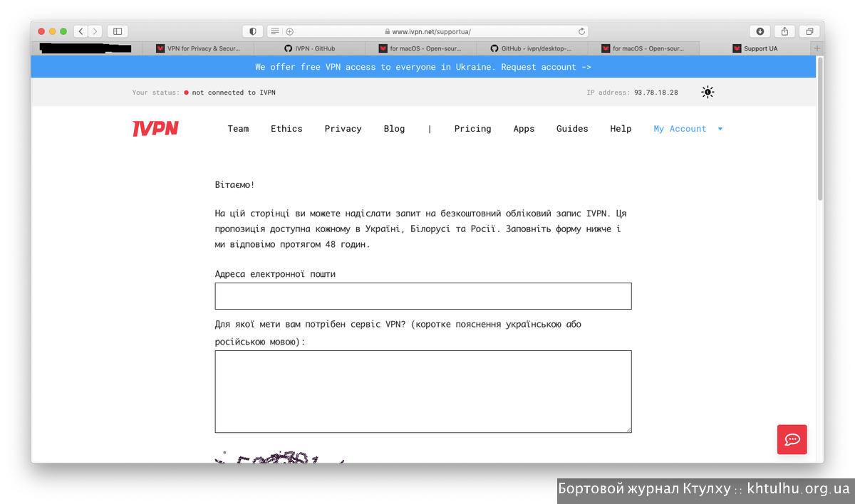Click the IVPN logo

point(155,129)
